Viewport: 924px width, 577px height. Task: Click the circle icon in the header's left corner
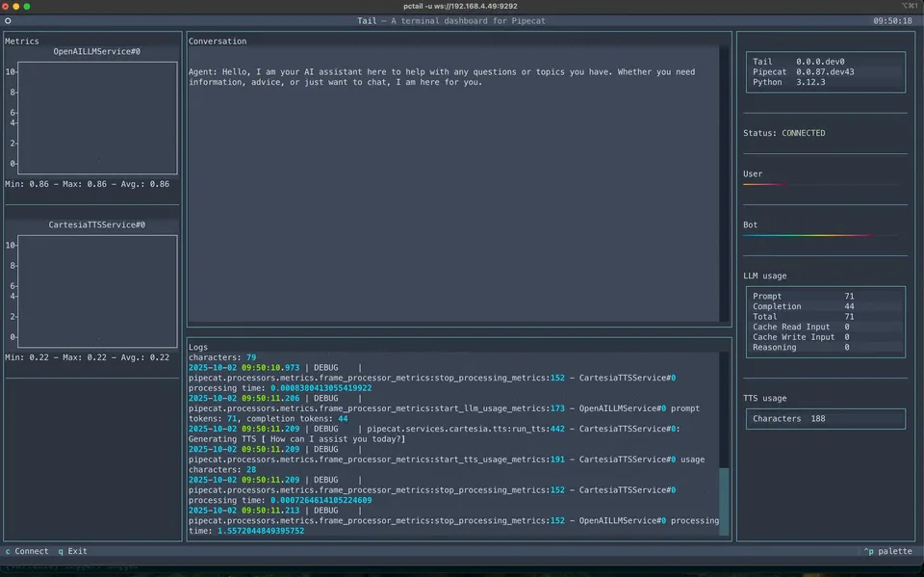(x=8, y=20)
